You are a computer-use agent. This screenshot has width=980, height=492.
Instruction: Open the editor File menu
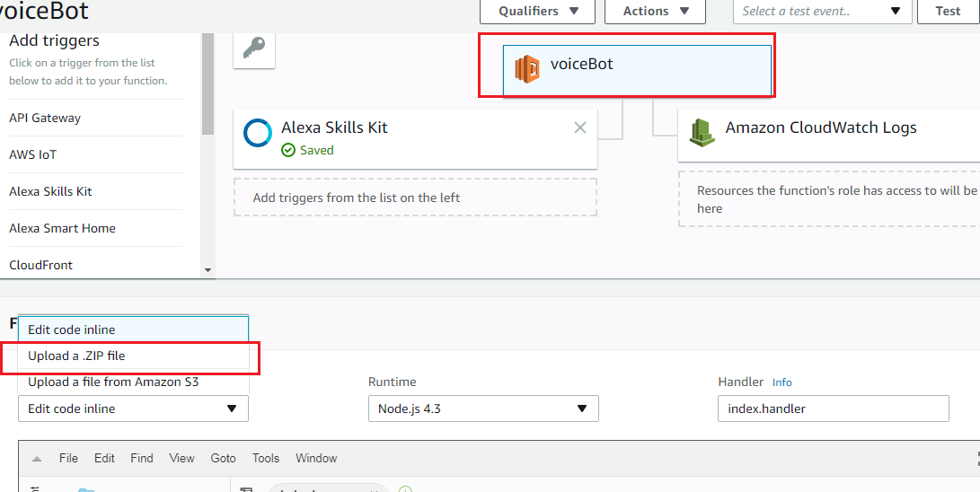[68, 458]
